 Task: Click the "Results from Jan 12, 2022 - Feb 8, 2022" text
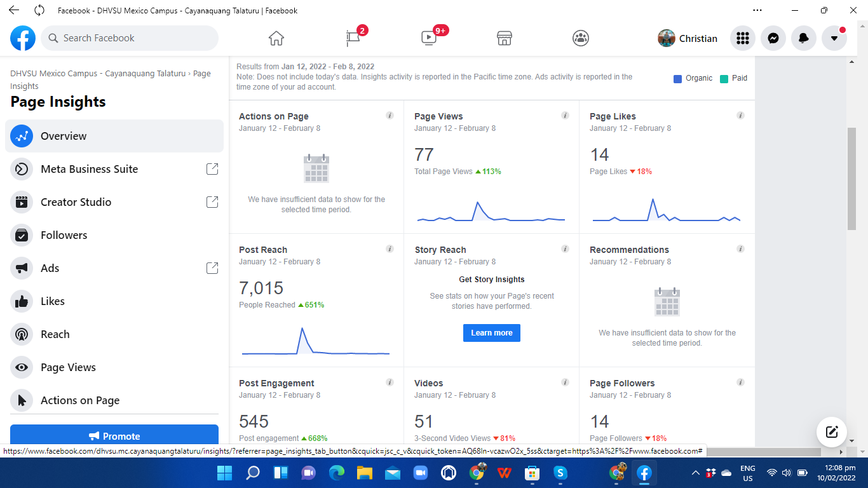point(306,67)
